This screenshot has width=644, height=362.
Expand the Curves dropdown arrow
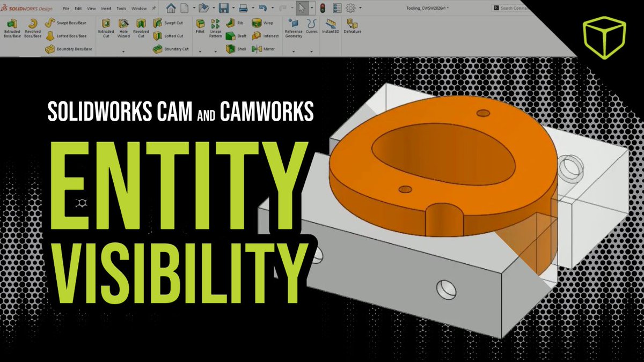click(312, 51)
